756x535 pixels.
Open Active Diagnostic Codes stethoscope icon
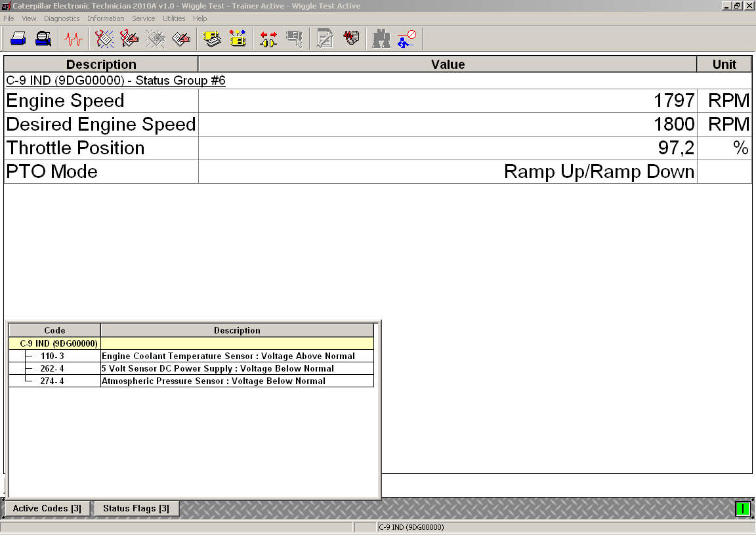pos(104,39)
